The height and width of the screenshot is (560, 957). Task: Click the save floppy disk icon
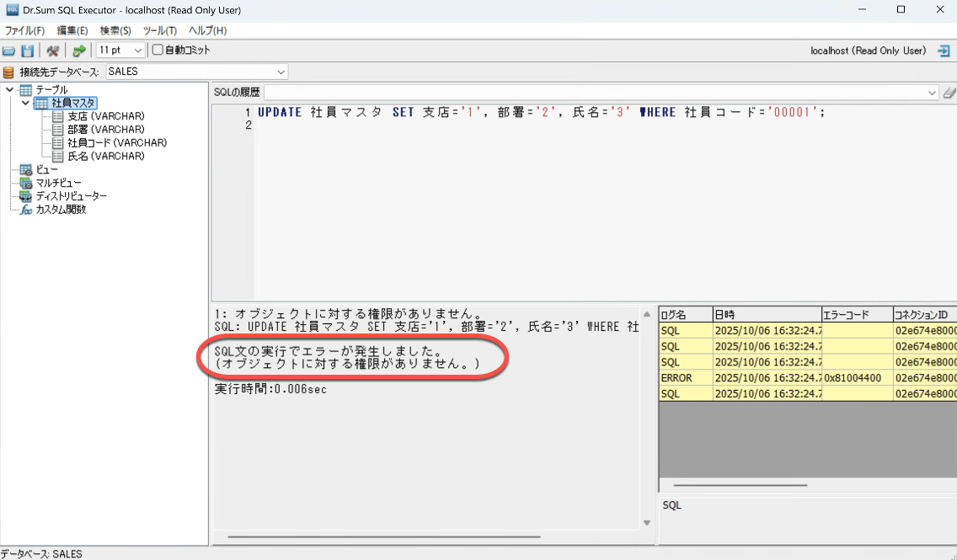(x=28, y=51)
